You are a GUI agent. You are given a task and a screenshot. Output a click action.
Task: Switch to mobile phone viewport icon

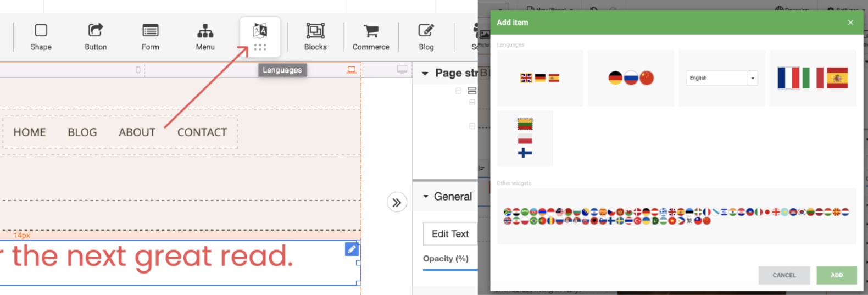[x=138, y=70]
